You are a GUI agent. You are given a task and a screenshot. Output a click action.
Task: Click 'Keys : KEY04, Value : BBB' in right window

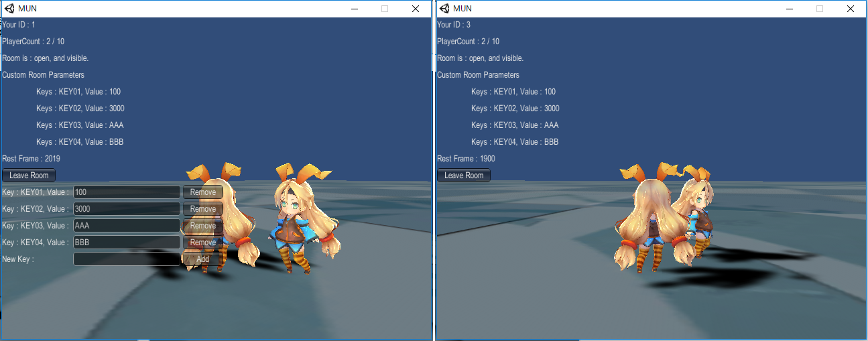(515, 142)
